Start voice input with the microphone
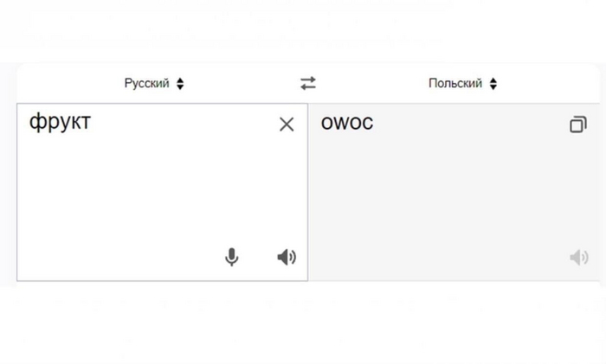 (231, 257)
